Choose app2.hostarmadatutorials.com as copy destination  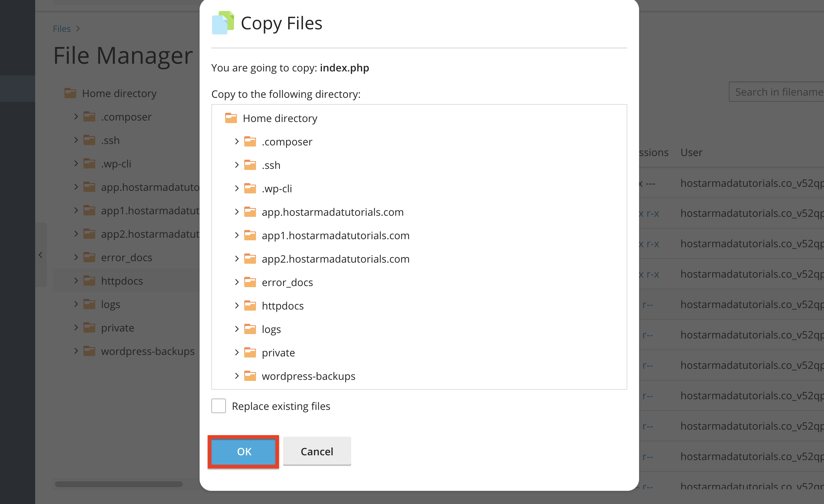(x=335, y=259)
